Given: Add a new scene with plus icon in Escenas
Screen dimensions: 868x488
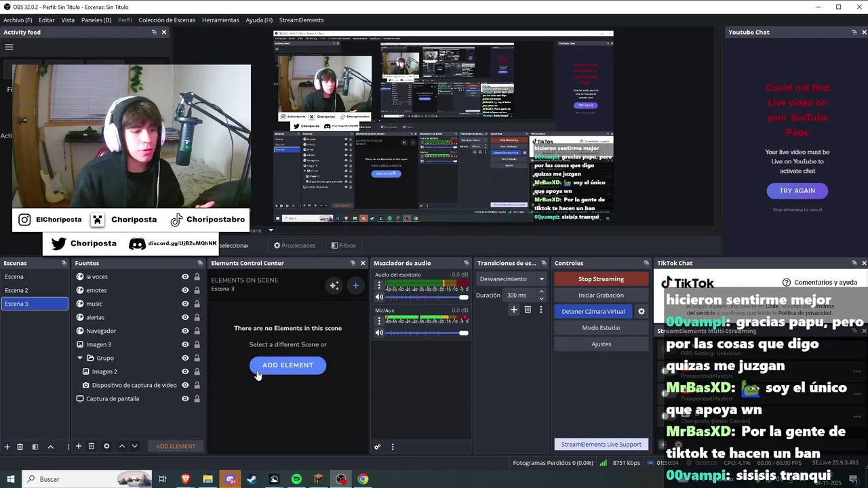Looking at the screenshot, I should (7, 447).
